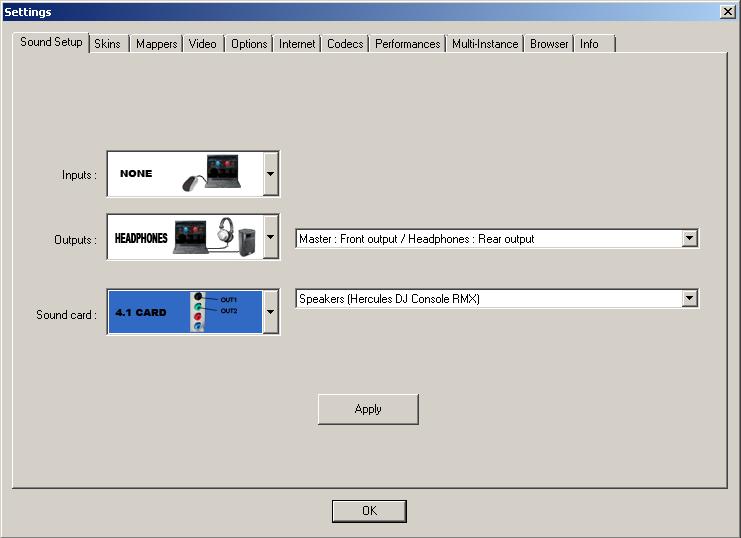Expand the Sound card image dropdown arrow
Image resolution: width=741 pixels, height=538 pixels.
[271, 312]
